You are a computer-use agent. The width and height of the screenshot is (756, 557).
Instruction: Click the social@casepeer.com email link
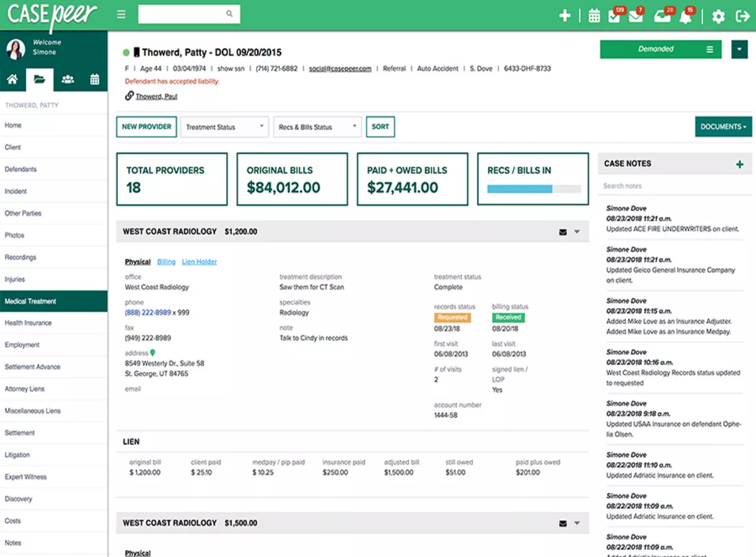click(340, 69)
